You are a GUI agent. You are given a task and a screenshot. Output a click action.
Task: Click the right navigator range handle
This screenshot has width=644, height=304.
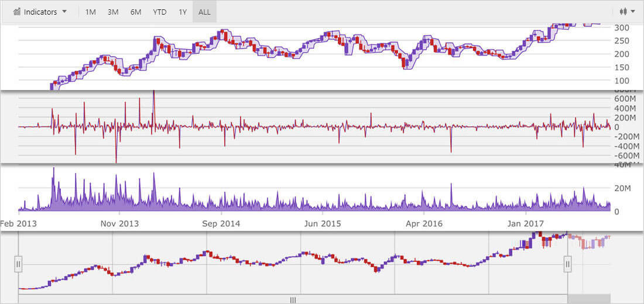click(567, 264)
